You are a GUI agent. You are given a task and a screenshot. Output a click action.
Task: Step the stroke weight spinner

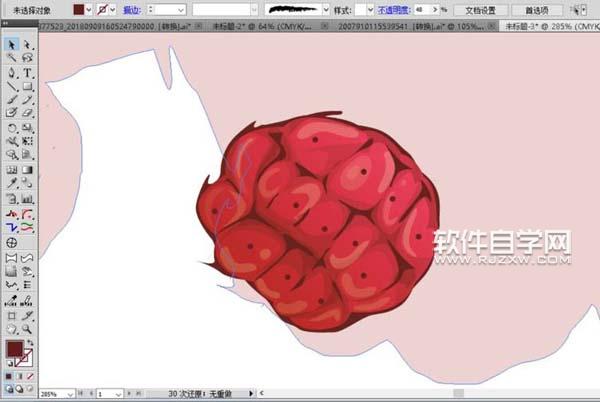pyautogui.click(x=151, y=10)
